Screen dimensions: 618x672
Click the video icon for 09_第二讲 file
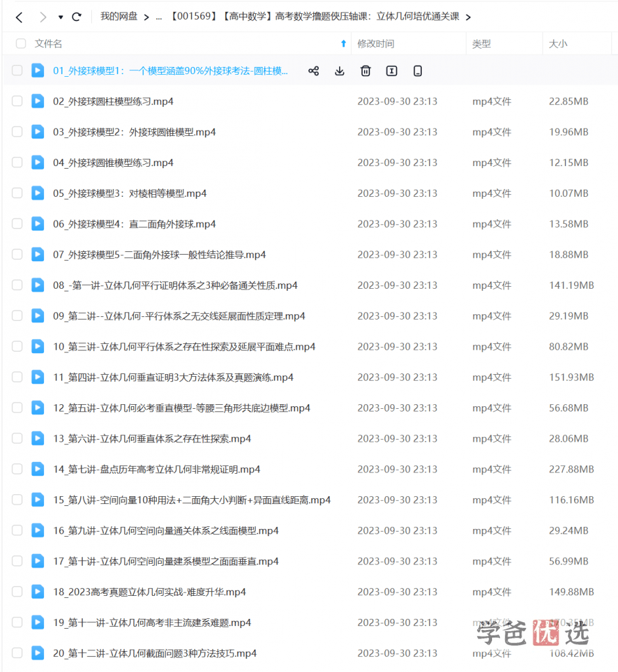(x=37, y=316)
